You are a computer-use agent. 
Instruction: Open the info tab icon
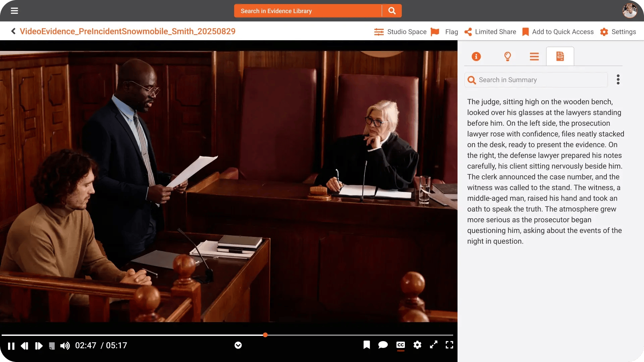click(x=476, y=56)
